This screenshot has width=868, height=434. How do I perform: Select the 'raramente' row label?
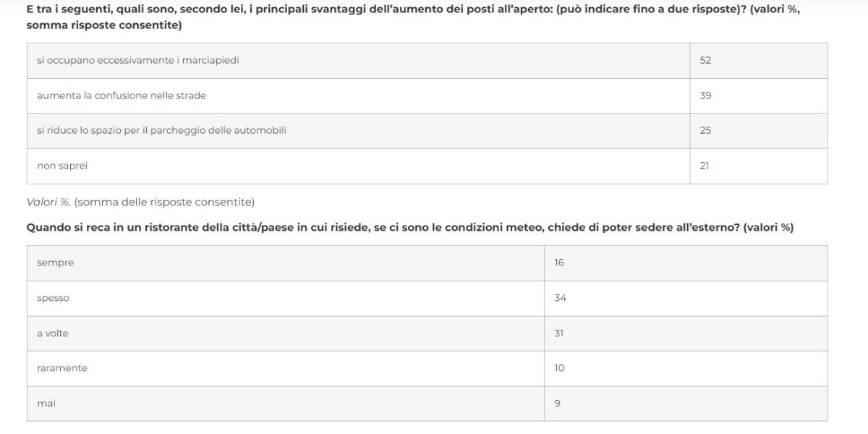pyautogui.click(x=61, y=368)
